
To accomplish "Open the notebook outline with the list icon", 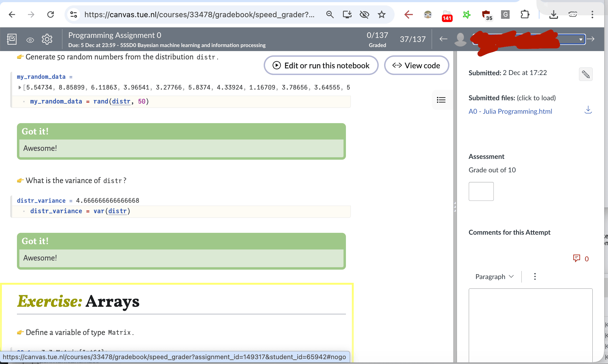I will click(x=441, y=100).
